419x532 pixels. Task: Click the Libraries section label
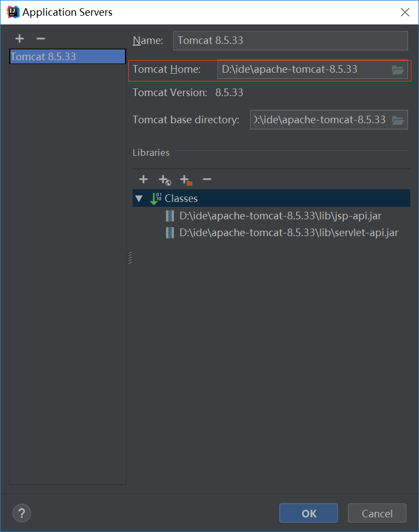(x=151, y=153)
